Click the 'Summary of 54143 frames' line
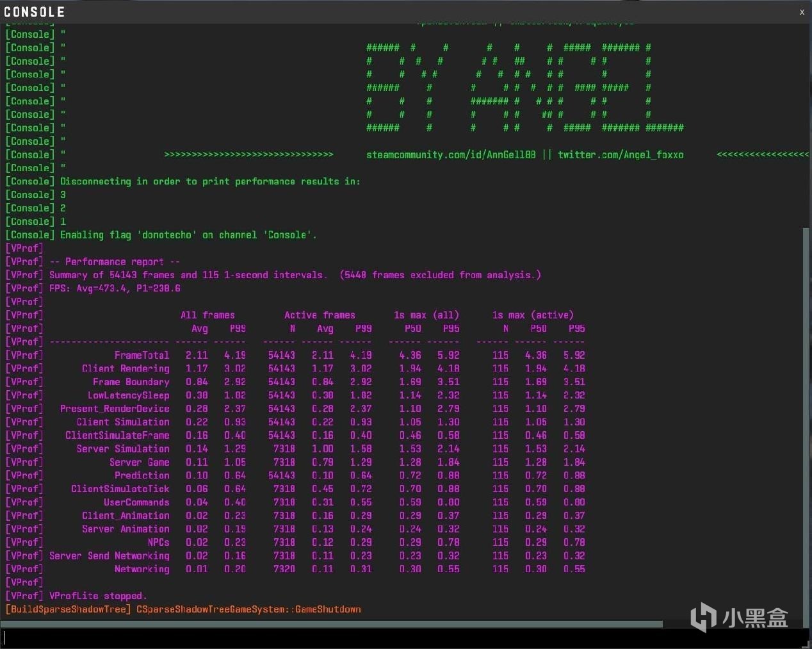 click(x=273, y=275)
